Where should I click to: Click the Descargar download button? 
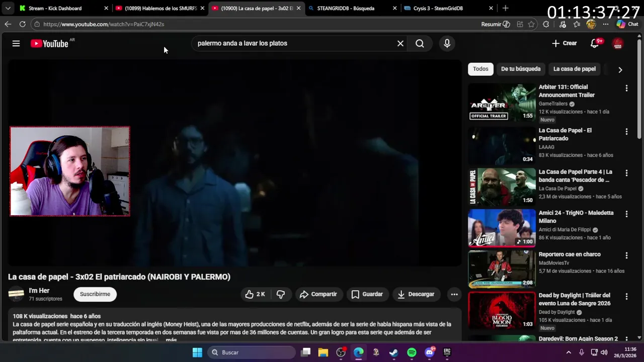(x=416, y=294)
